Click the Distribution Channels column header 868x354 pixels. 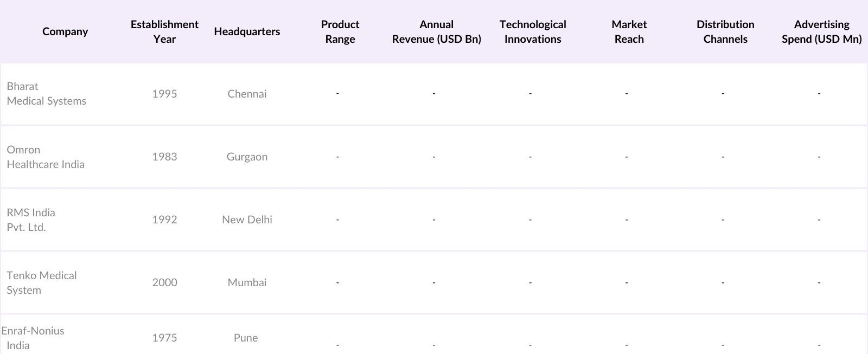(725, 31)
